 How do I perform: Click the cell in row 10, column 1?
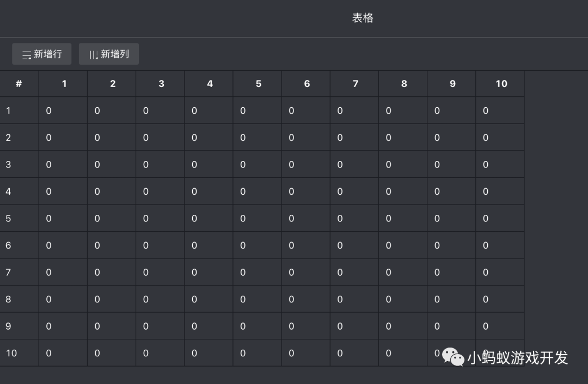tap(63, 354)
